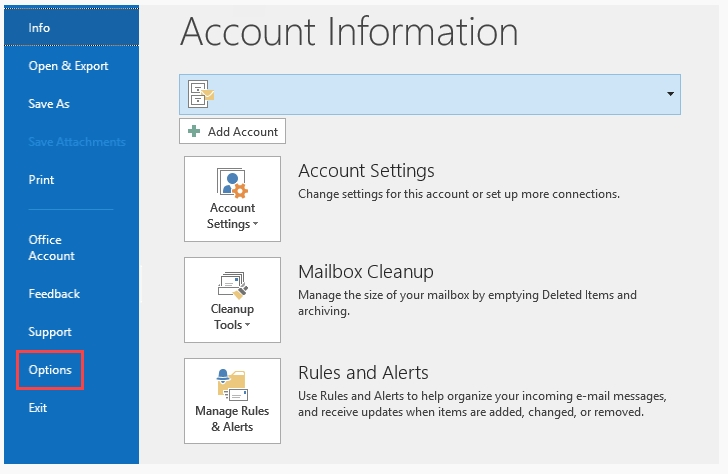Open the Info tab in backstage menu
Screen dimensions: 728x474
(71, 27)
